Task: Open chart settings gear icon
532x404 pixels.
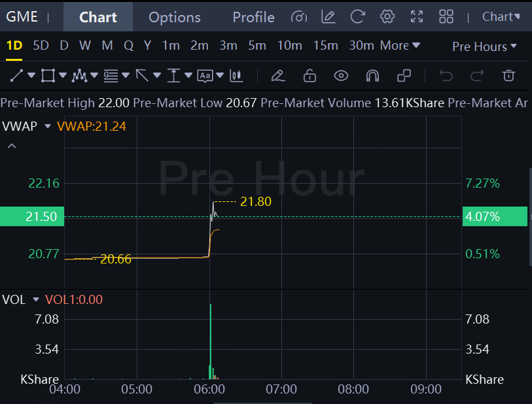Action: coord(387,16)
